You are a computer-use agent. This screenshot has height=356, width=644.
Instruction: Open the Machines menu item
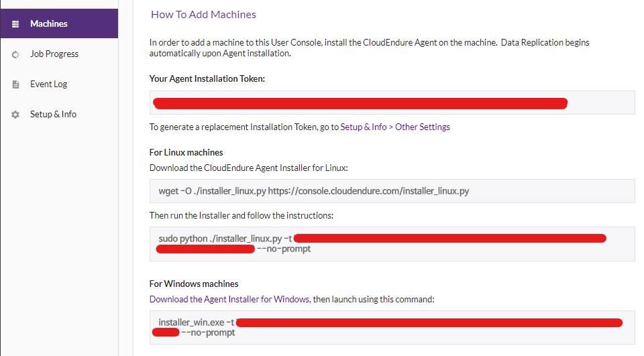click(59, 23)
